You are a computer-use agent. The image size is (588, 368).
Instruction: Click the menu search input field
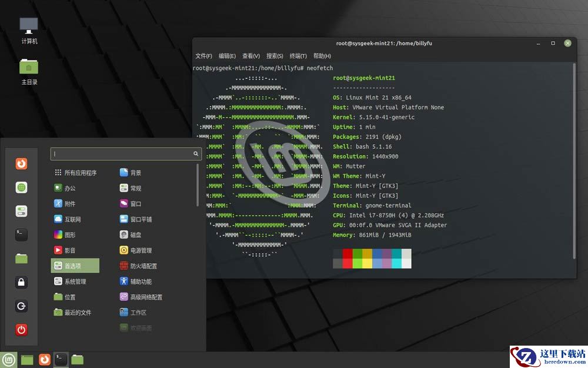tap(126, 154)
